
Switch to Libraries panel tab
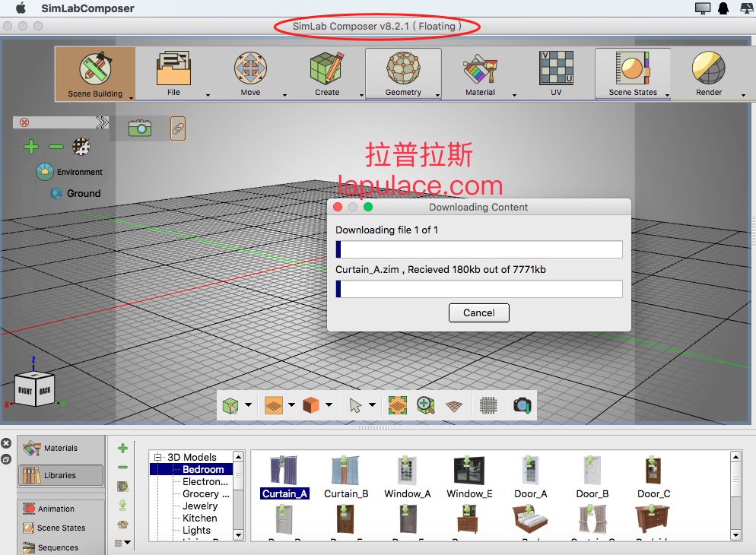(x=61, y=475)
